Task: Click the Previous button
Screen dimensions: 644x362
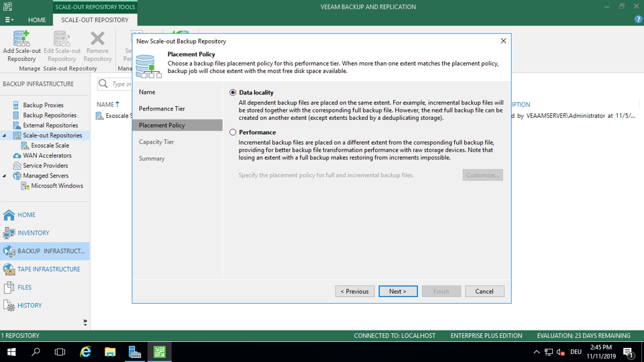Action: (x=355, y=292)
